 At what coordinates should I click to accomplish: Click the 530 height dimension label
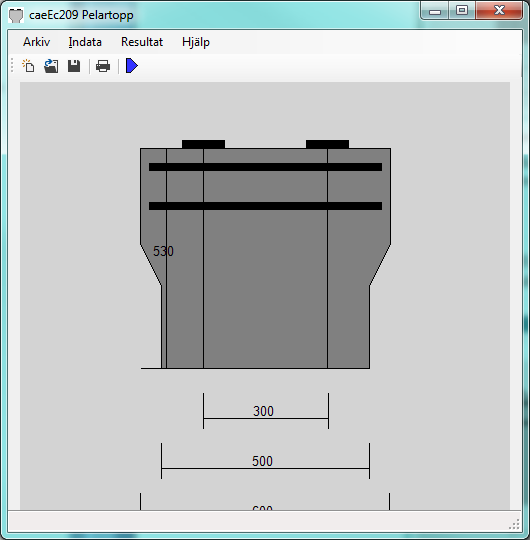click(163, 251)
